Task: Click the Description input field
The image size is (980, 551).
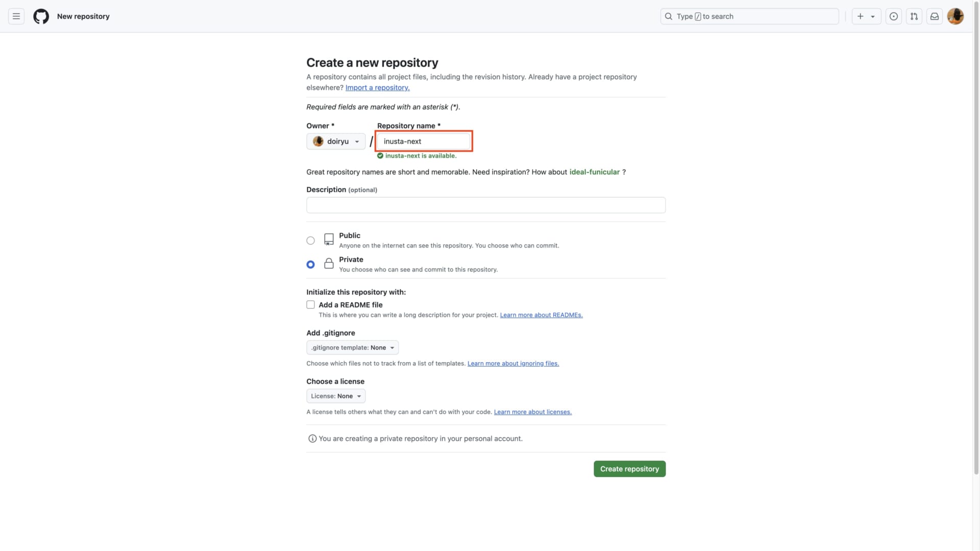Action: pyautogui.click(x=486, y=205)
